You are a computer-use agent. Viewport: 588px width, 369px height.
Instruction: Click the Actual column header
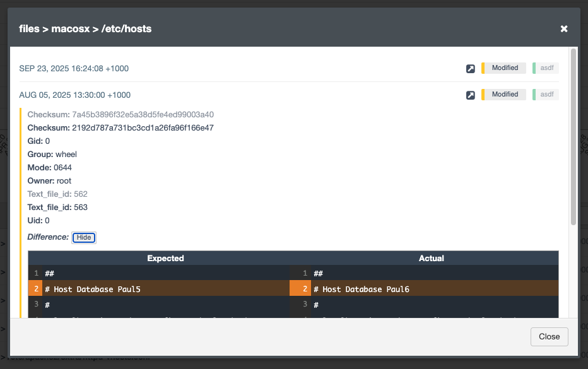tap(432, 258)
